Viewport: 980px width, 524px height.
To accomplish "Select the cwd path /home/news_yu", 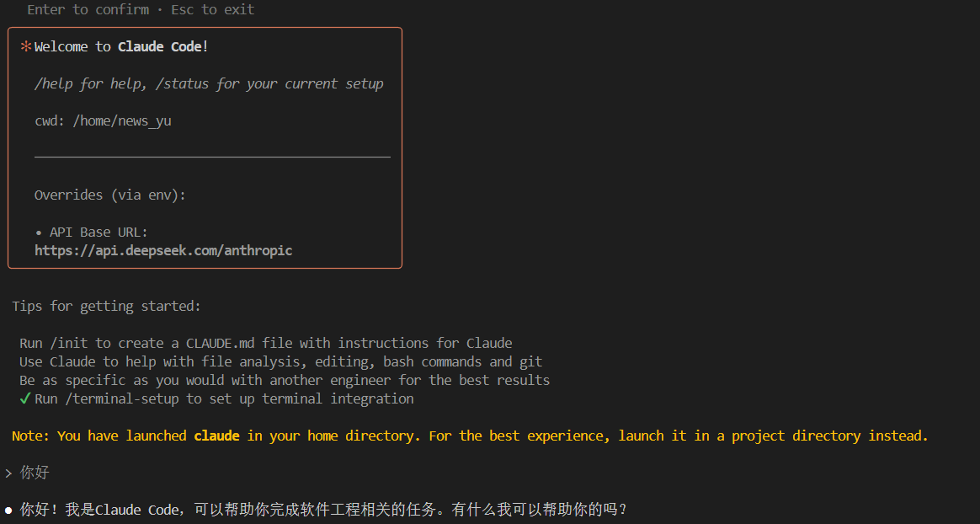I will pyautogui.click(x=122, y=120).
